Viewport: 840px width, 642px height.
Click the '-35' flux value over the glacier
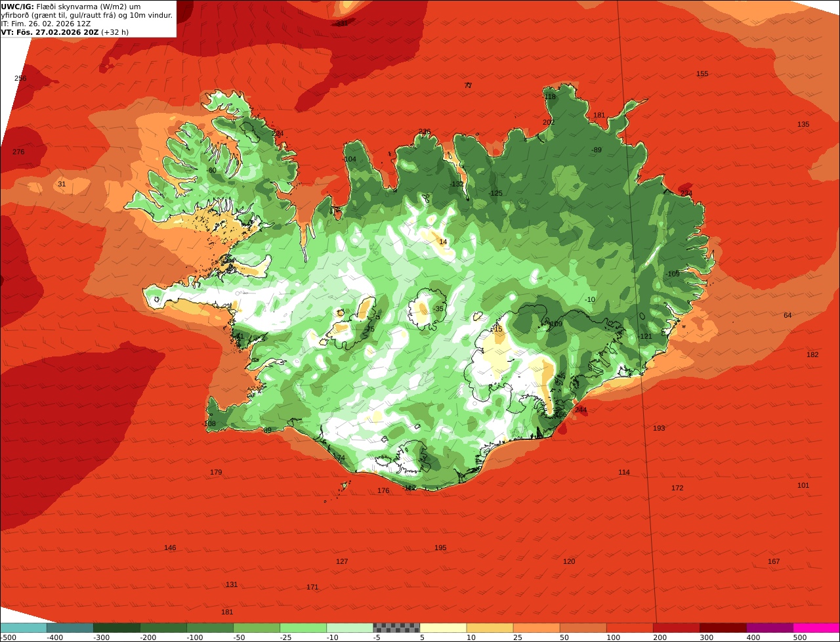tap(438, 309)
